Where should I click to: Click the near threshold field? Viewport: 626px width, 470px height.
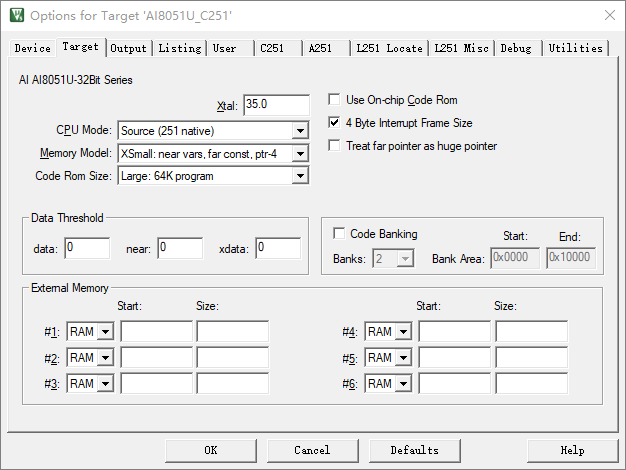(x=180, y=248)
